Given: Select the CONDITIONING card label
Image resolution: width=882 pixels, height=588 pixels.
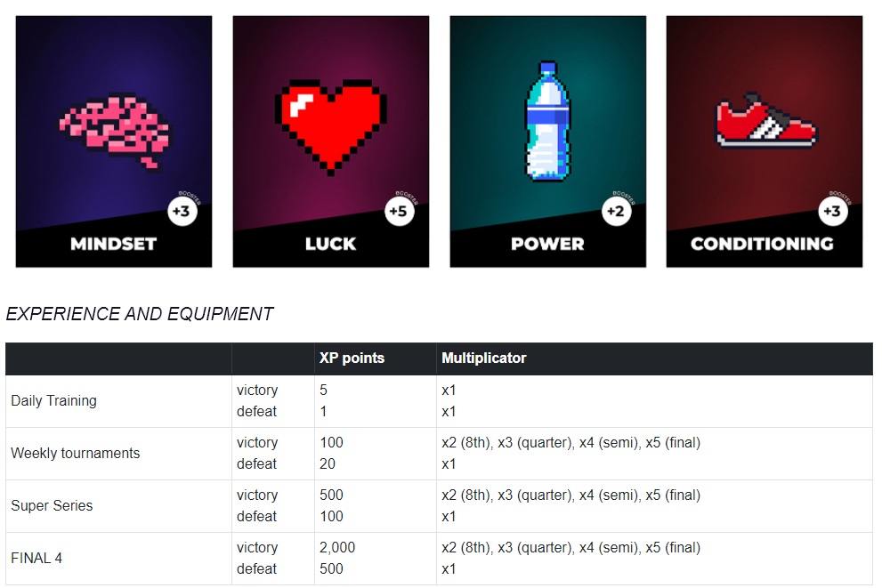Looking at the screenshot, I should 763,244.
